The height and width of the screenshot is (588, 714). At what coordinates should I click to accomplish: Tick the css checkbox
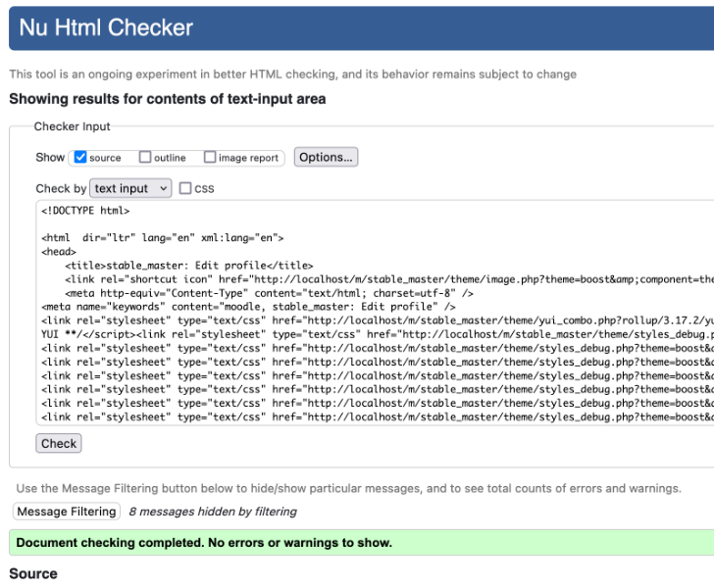(x=184, y=188)
